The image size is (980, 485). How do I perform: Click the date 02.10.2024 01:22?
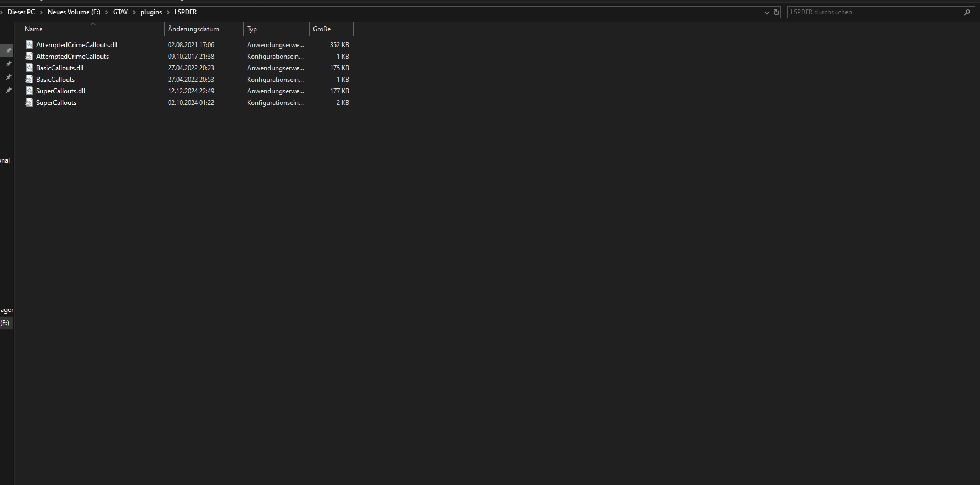(x=191, y=103)
